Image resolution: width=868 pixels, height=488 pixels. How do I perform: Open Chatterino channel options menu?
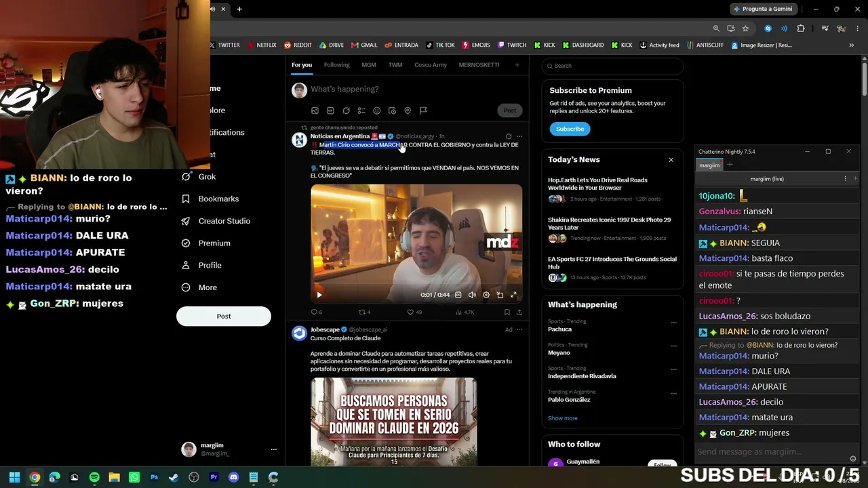coord(845,179)
